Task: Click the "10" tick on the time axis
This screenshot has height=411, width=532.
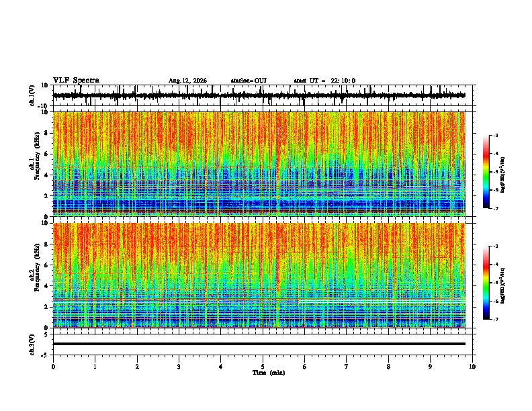Action: pos(472,366)
